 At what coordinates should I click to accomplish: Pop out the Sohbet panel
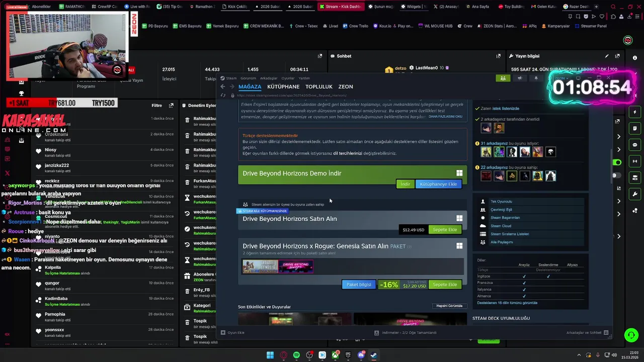tap(499, 56)
